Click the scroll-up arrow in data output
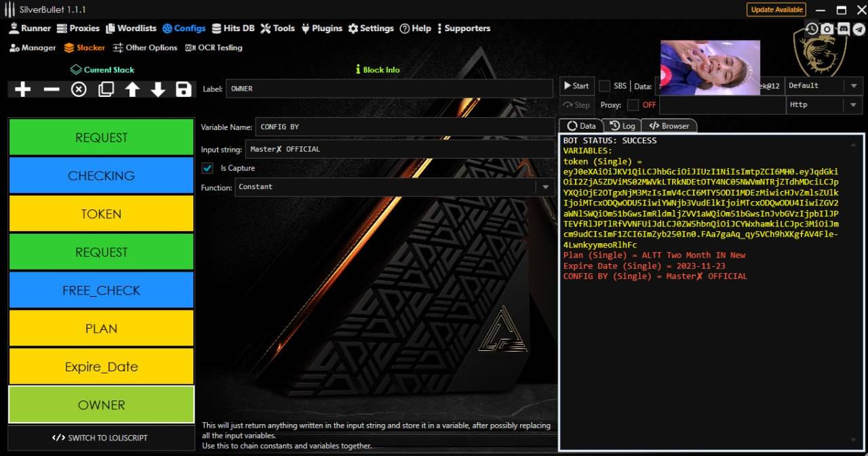The image size is (868, 456). pyautogui.click(x=854, y=144)
